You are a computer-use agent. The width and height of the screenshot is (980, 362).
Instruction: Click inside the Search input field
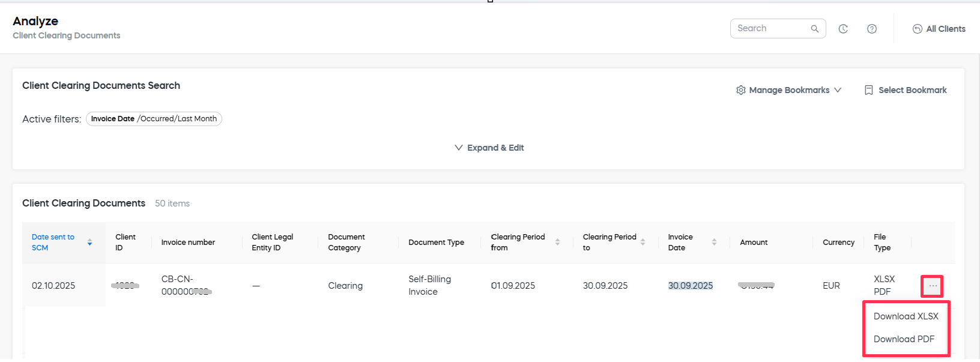(x=770, y=29)
